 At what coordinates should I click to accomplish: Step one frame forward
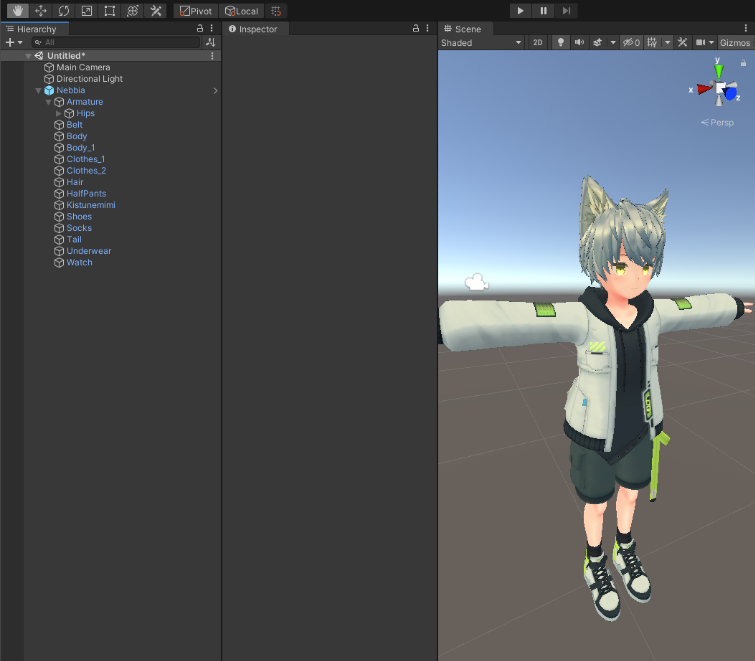(566, 11)
